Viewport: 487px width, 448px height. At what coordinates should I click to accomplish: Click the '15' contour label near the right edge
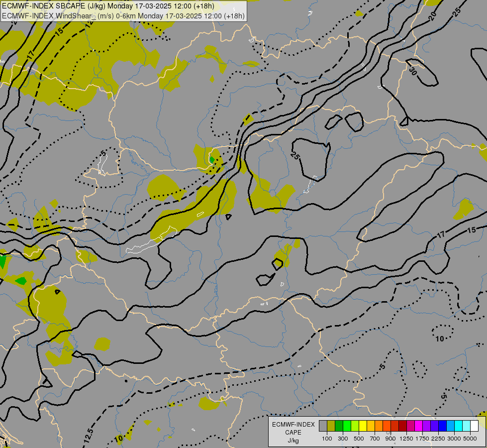[472, 230]
